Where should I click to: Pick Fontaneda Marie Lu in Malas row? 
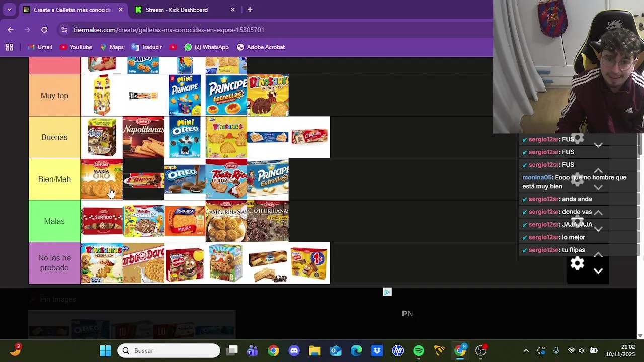185,221
